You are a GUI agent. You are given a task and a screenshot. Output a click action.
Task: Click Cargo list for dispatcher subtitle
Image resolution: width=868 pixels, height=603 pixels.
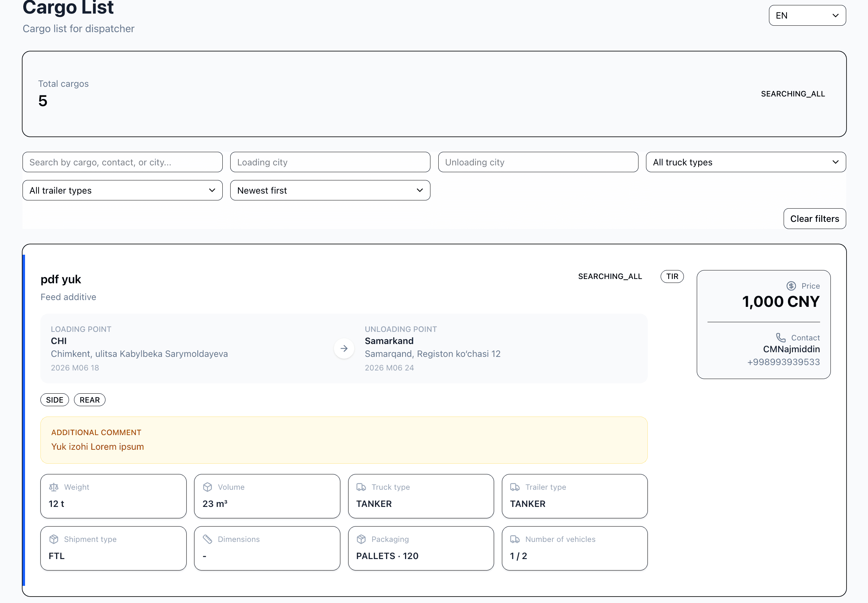[x=79, y=29]
